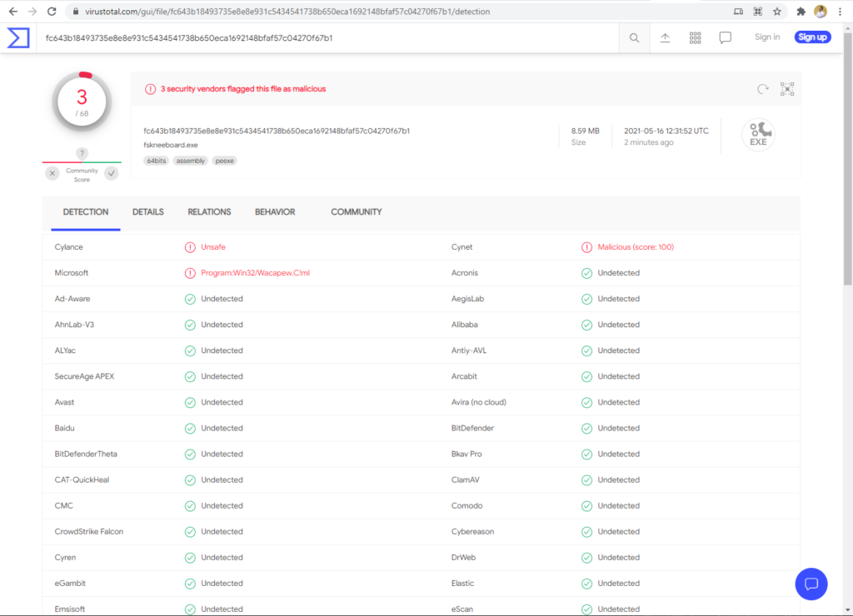The image size is (853, 616).
Task: Click the AhnLab-V3 vendor name
Action: [74, 325]
